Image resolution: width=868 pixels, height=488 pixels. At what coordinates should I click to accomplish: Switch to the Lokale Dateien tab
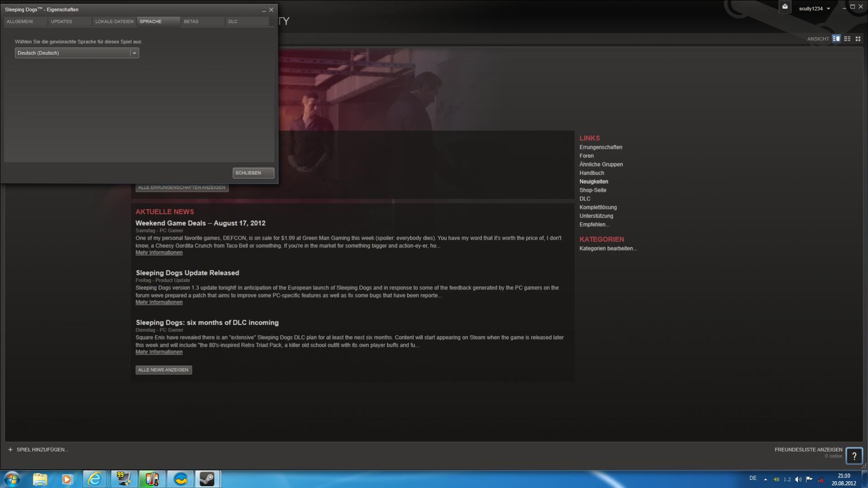pyautogui.click(x=114, y=21)
